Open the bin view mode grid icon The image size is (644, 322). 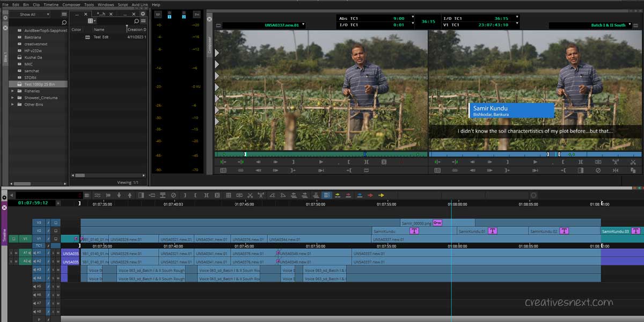(91, 21)
